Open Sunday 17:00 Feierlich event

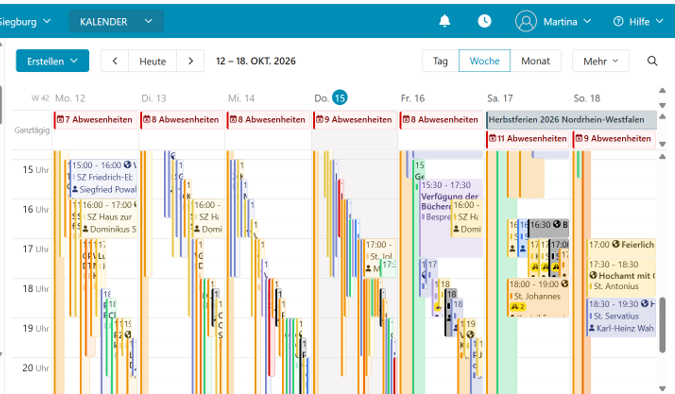coord(621,248)
